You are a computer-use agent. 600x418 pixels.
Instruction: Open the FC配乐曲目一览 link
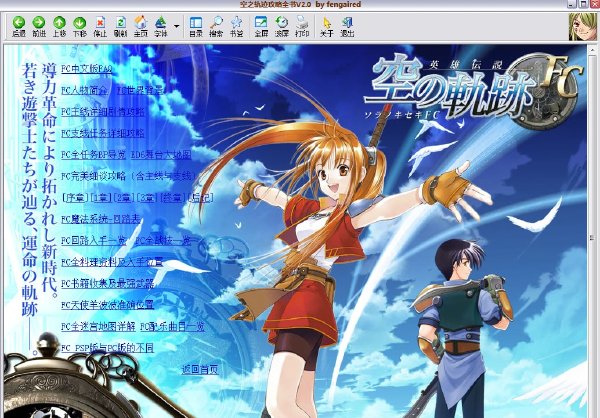(172, 326)
